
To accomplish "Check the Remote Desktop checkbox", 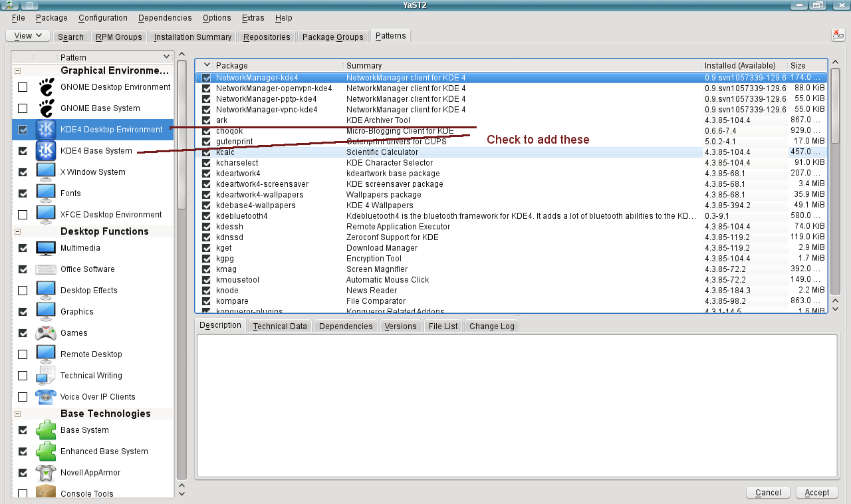I will [x=23, y=354].
